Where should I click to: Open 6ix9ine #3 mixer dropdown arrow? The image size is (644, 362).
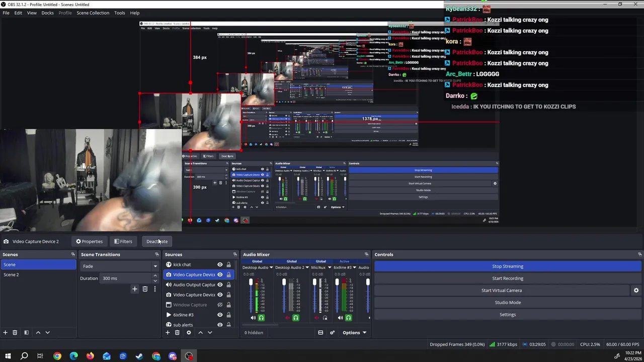click(x=355, y=267)
